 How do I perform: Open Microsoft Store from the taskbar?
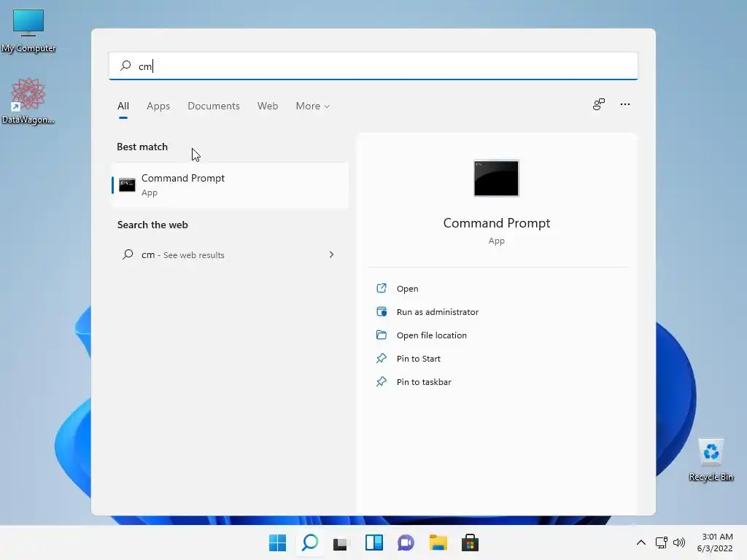[x=470, y=542]
